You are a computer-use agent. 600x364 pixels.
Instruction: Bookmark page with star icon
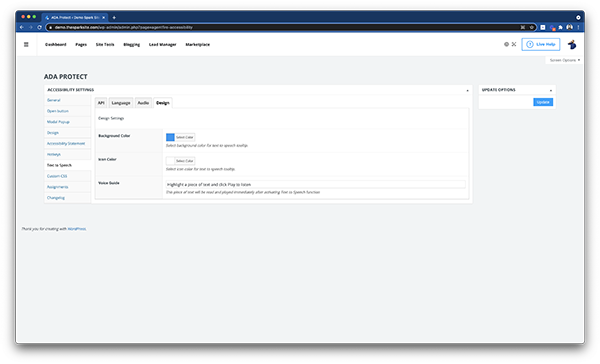[532, 27]
